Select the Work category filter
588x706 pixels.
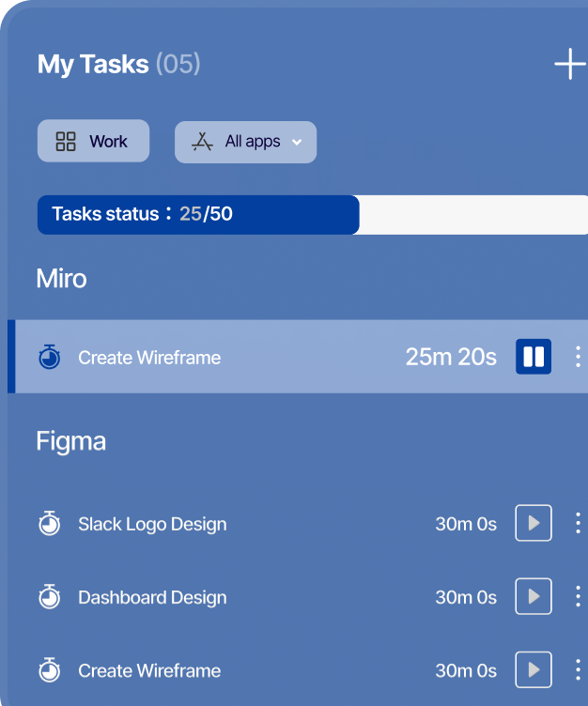94,142
